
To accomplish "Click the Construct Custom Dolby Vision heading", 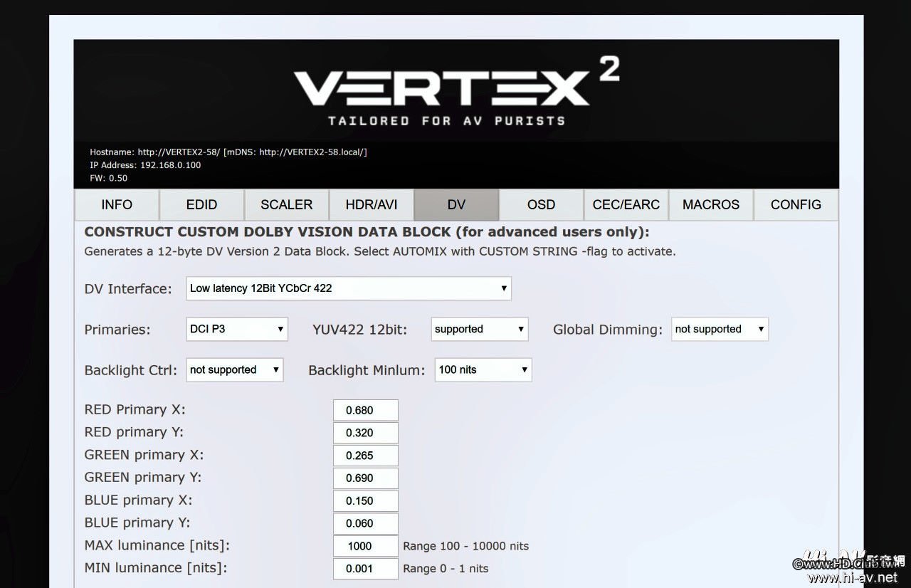I will pos(367,232).
